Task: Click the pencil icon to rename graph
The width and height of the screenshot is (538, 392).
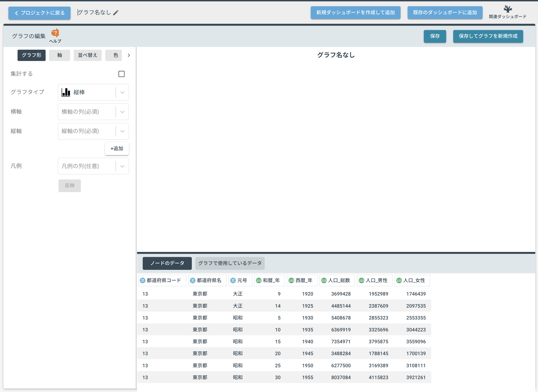Action: 116,13
